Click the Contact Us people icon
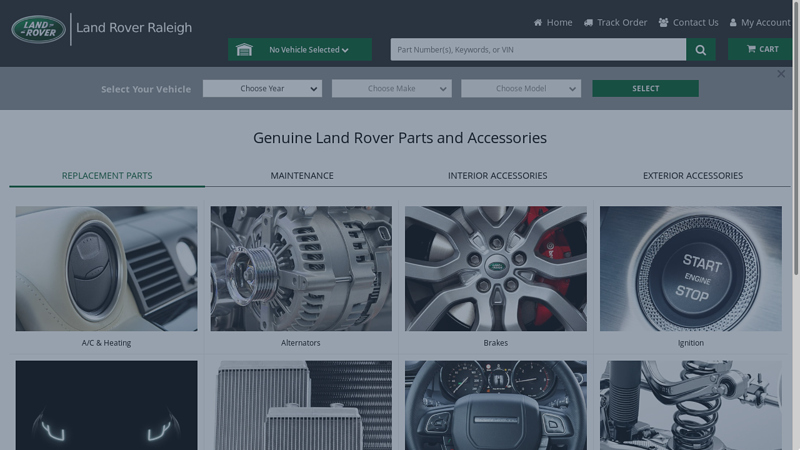Screen dimensions: 800x450 click(663, 22)
